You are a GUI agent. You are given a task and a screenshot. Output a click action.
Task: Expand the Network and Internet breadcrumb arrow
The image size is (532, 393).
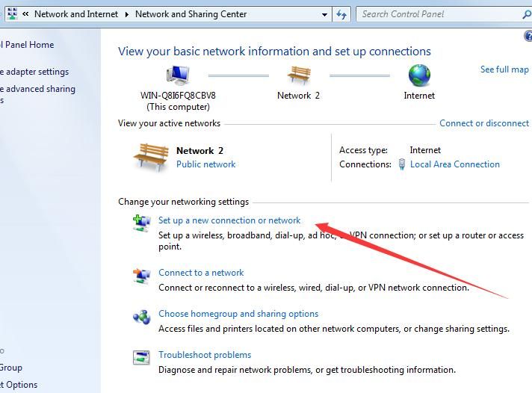pos(126,15)
